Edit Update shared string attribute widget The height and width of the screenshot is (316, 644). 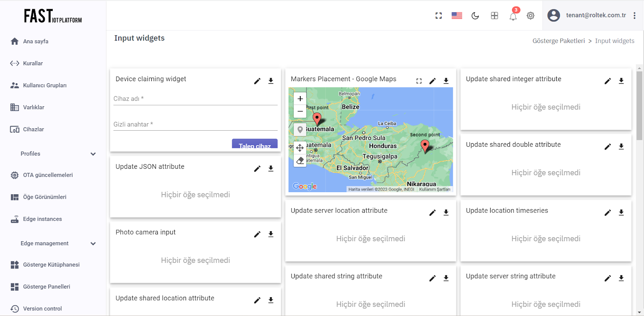pos(432,278)
